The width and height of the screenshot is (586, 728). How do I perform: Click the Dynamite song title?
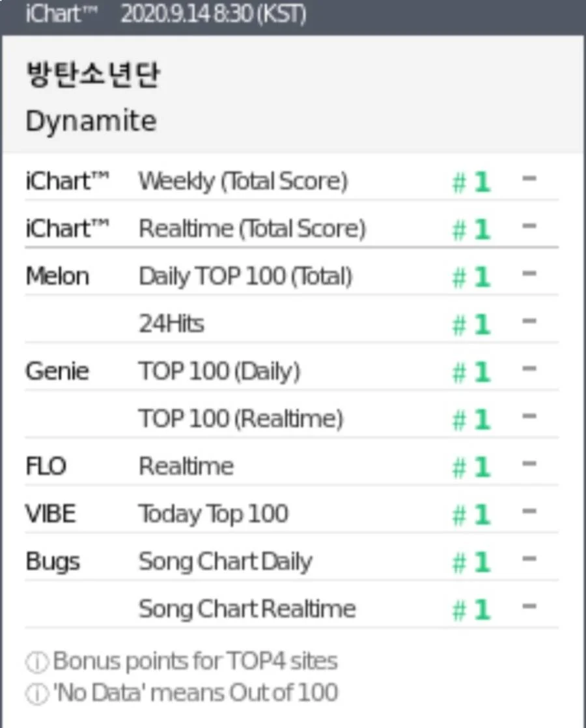pos(91,121)
